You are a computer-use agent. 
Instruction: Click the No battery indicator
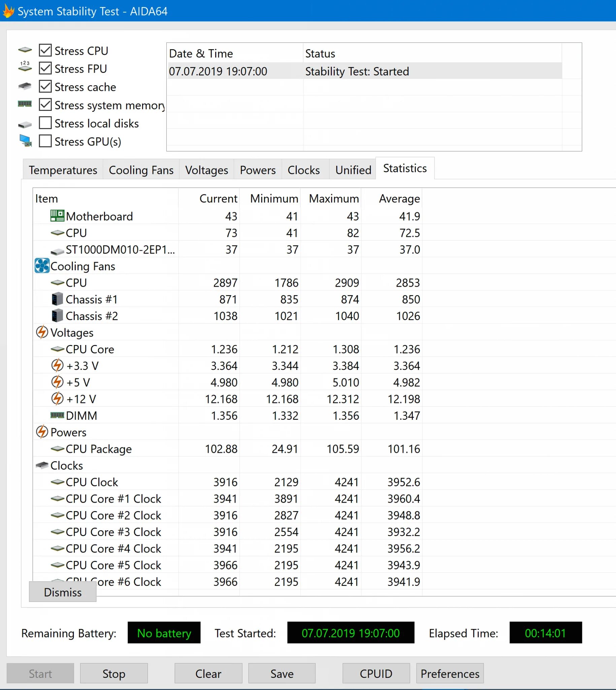164,632
